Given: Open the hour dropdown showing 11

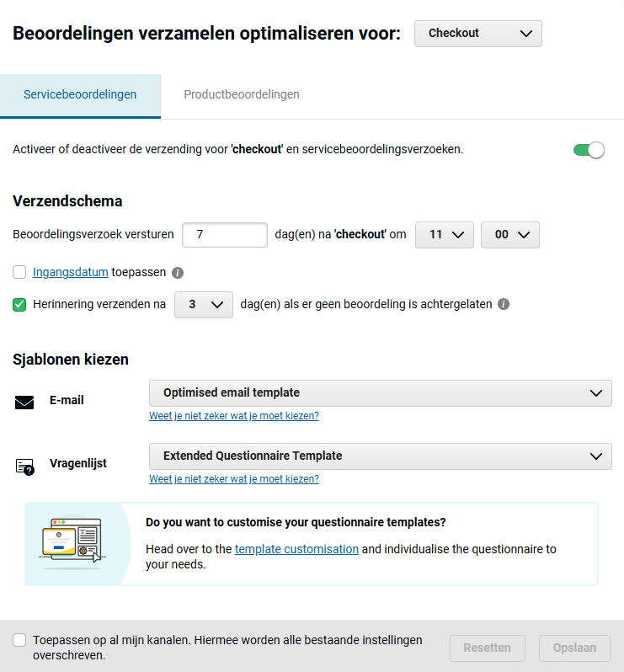Looking at the screenshot, I should [445, 235].
